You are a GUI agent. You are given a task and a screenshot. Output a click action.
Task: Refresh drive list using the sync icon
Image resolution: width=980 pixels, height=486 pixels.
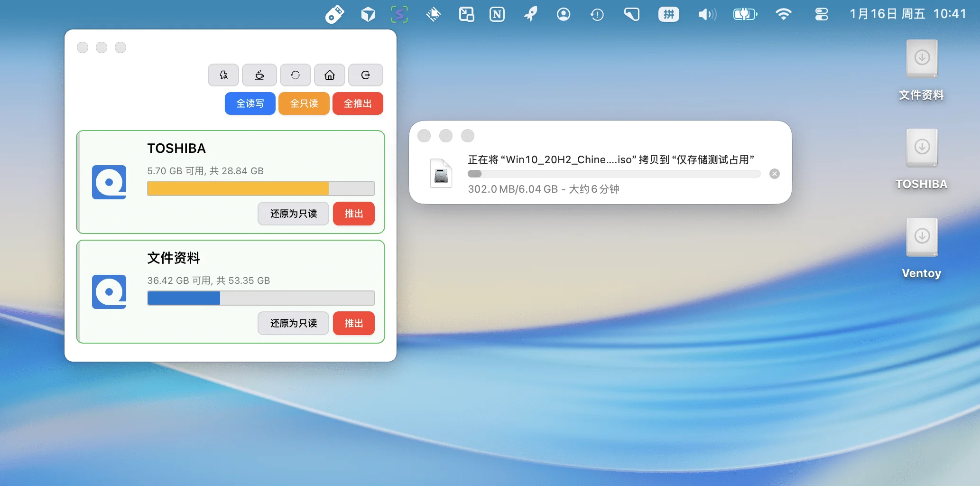295,75
